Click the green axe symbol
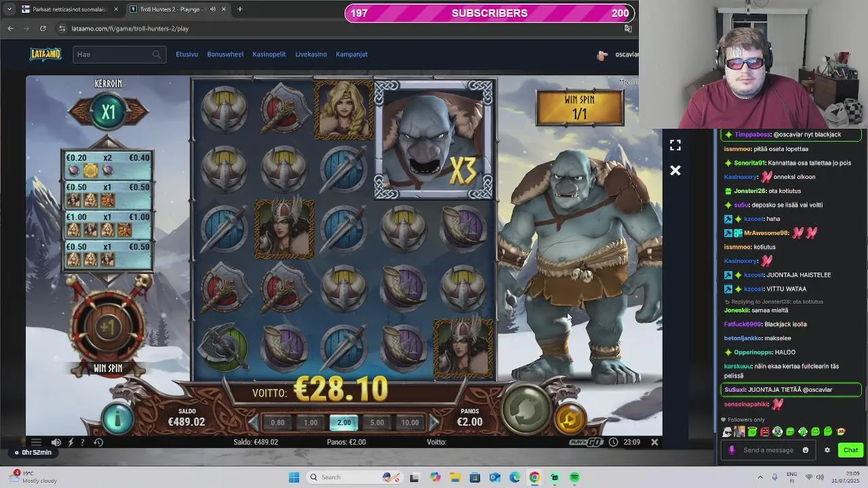 [x=224, y=346]
